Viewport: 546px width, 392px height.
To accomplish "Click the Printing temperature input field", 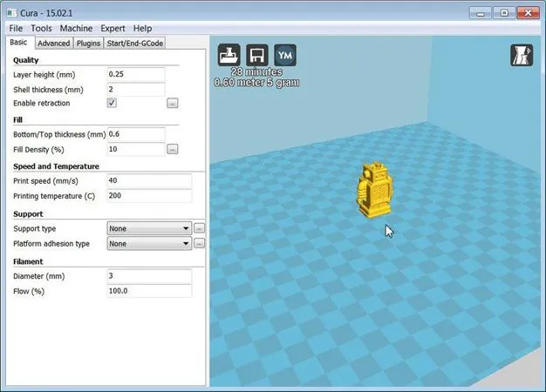I will (149, 195).
